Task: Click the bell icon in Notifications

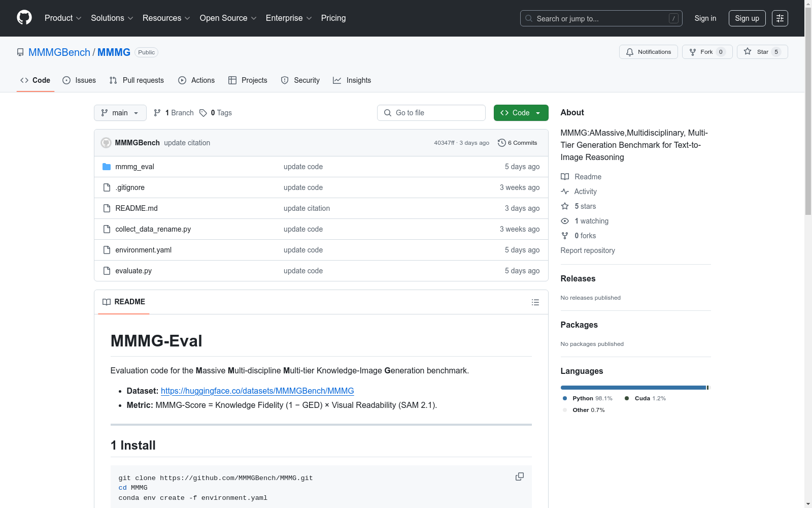Action: (630, 52)
